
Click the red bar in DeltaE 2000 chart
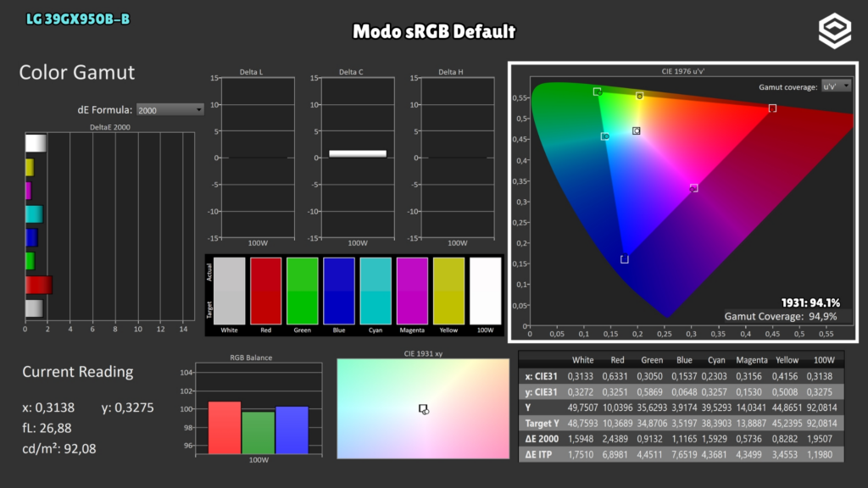tap(39, 285)
